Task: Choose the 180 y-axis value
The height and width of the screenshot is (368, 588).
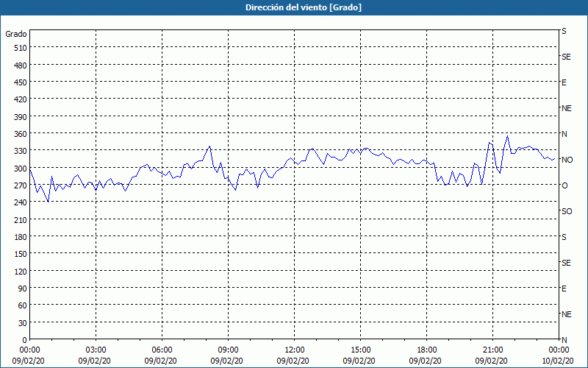Action: tap(20, 237)
